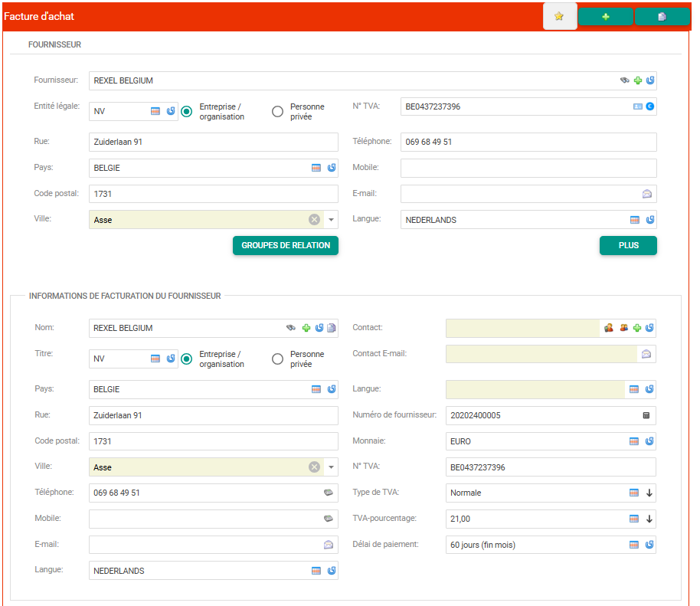This screenshot has height=606, width=700.
Task: Click the reset icon in supplier Langue field
Action: pos(650,220)
